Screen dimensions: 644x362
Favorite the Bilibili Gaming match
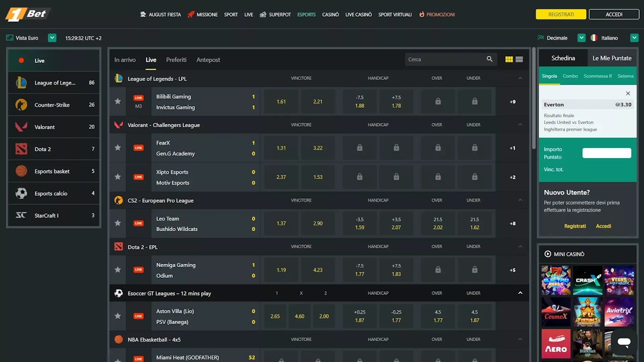(118, 101)
